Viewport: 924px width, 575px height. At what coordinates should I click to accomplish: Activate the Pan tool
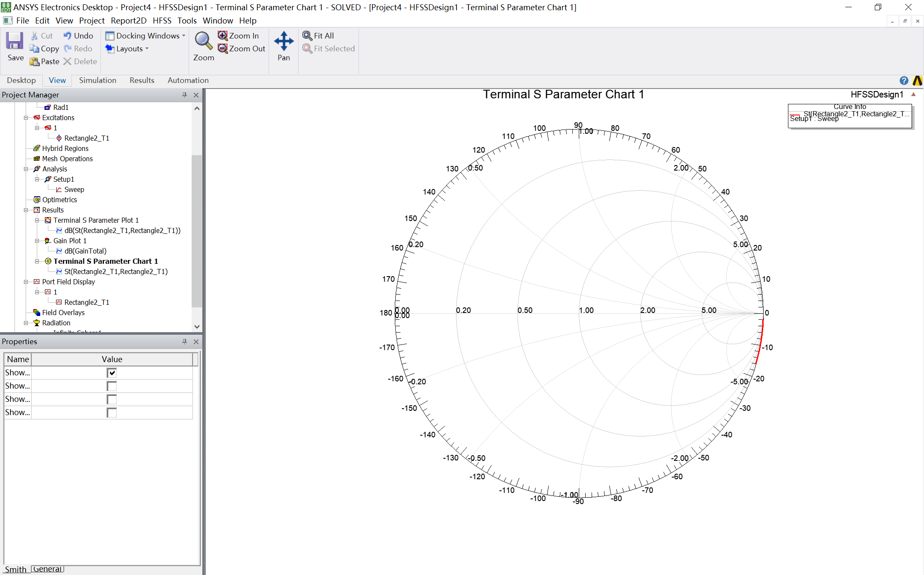click(x=284, y=41)
